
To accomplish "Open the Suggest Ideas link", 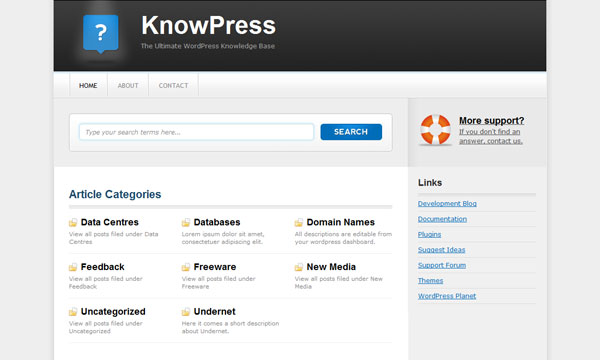I will 441,250.
